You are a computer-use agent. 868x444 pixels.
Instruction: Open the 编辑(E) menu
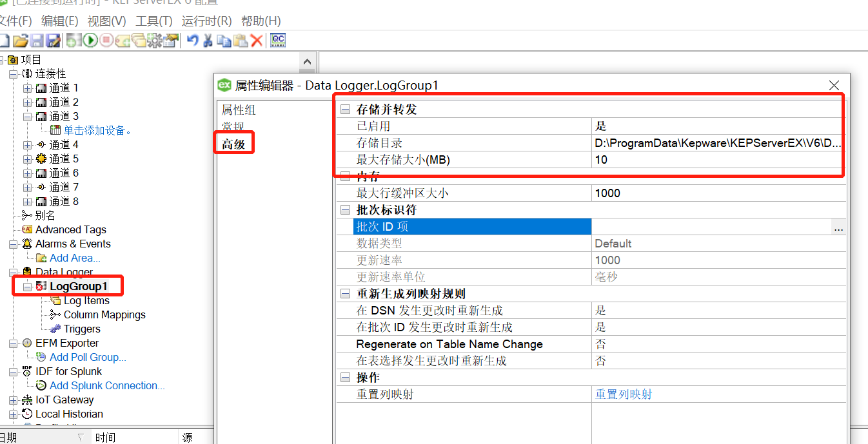tap(59, 21)
